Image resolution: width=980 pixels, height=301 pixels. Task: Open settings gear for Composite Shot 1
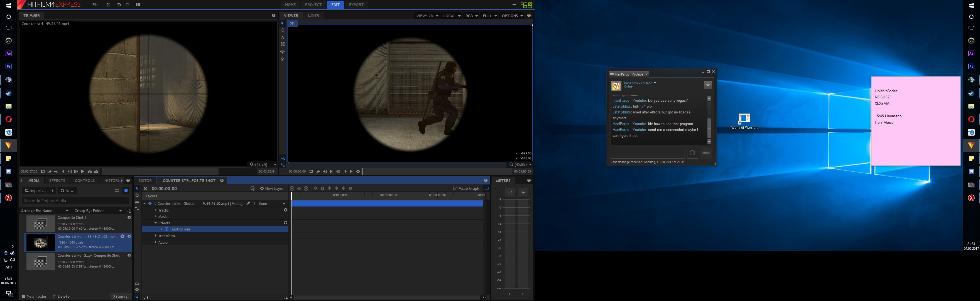129,218
